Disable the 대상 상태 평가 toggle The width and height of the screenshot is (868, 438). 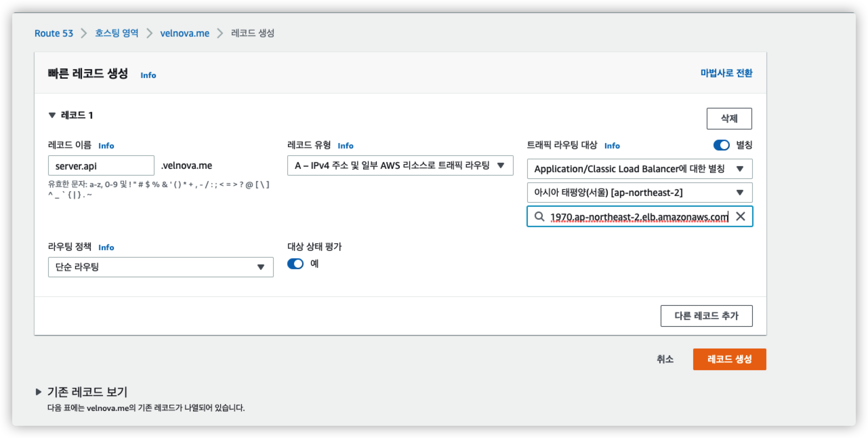click(295, 264)
